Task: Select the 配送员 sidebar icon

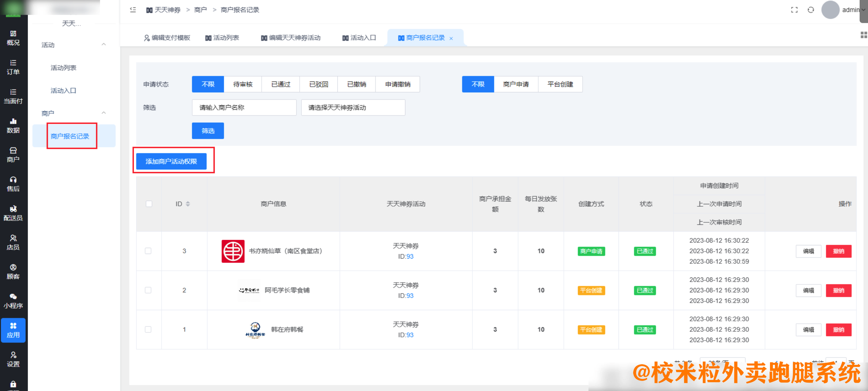Action: coord(13,213)
